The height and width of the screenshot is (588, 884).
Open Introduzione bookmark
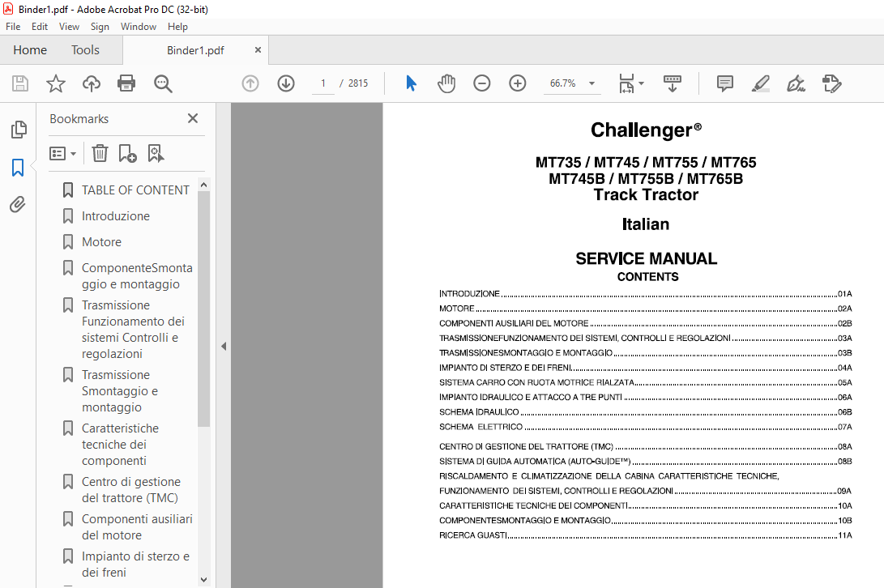click(116, 216)
